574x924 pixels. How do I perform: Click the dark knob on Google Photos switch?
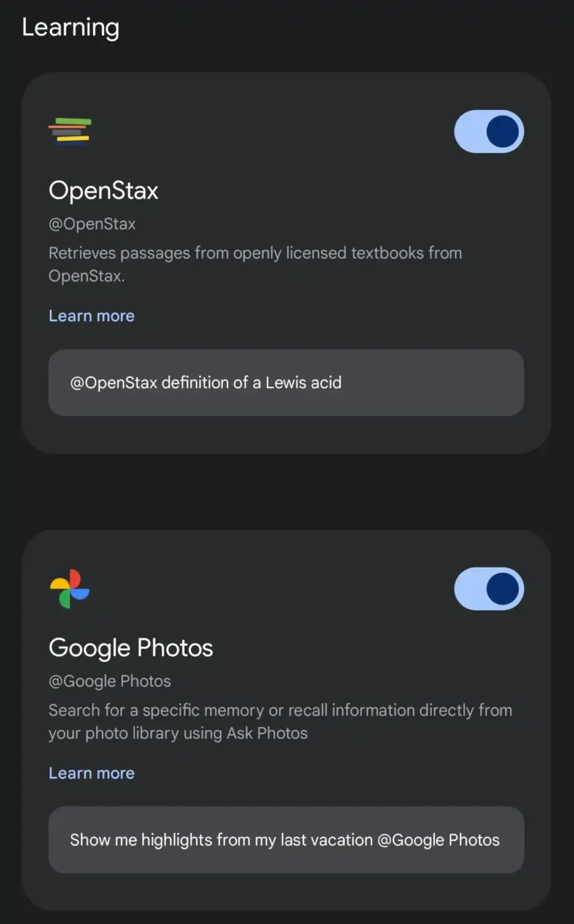click(x=503, y=589)
